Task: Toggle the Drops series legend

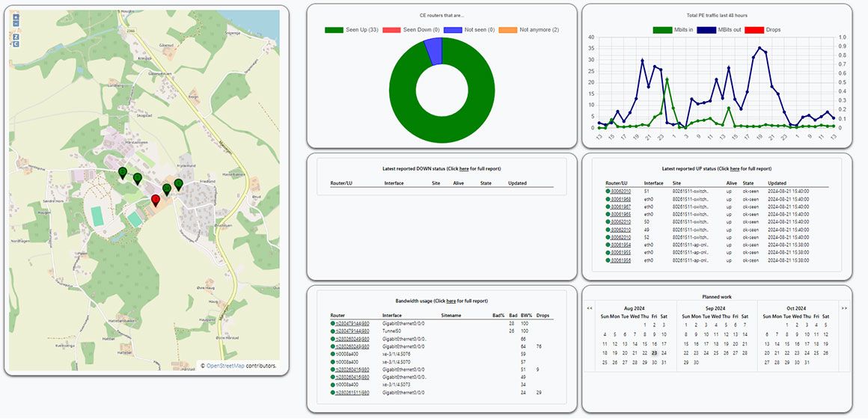Action: 762,30
